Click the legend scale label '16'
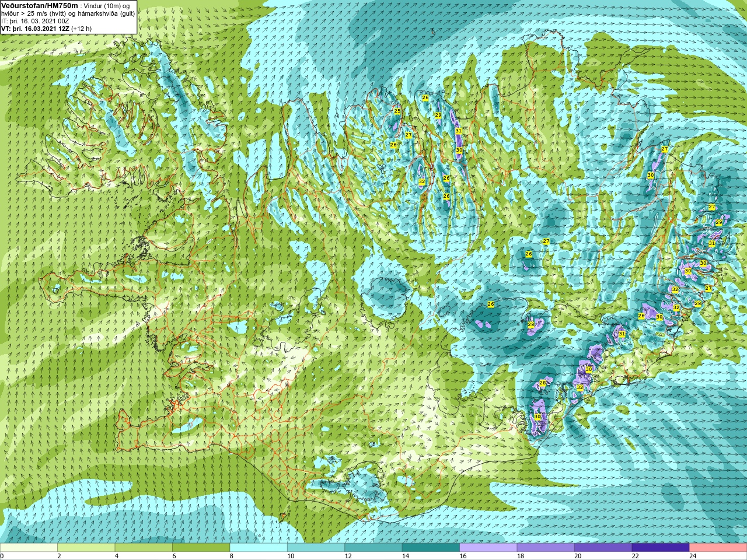Screen dimensions: 747x560 [463, 556]
